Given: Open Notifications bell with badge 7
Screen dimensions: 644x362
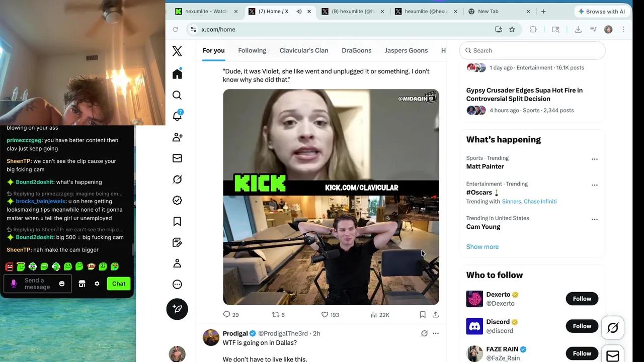Looking at the screenshot, I should (x=177, y=116).
